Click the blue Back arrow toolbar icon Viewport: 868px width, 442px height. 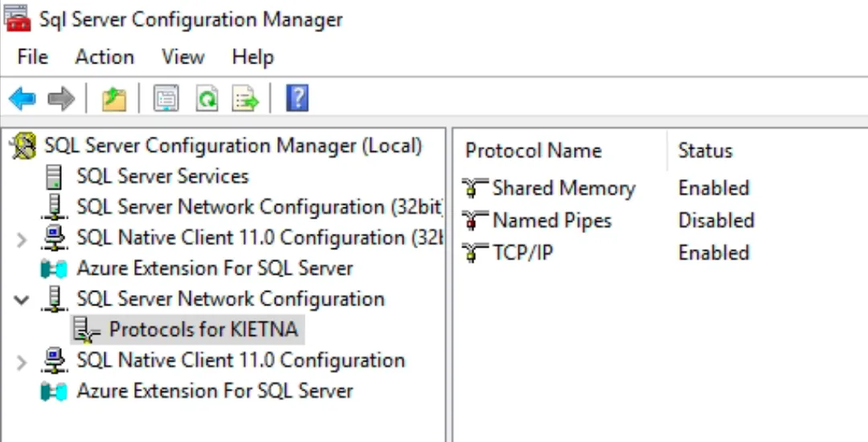click(23, 99)
